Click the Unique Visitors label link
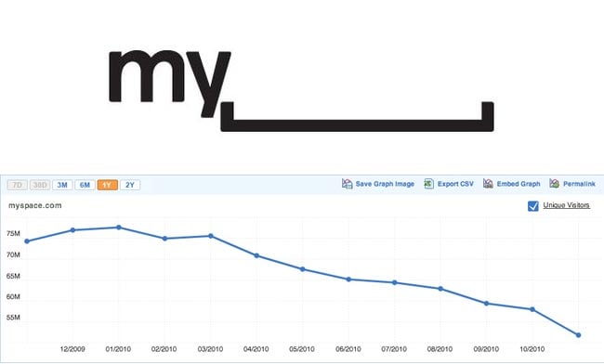The image size is (604, 364). click(566, 205)
